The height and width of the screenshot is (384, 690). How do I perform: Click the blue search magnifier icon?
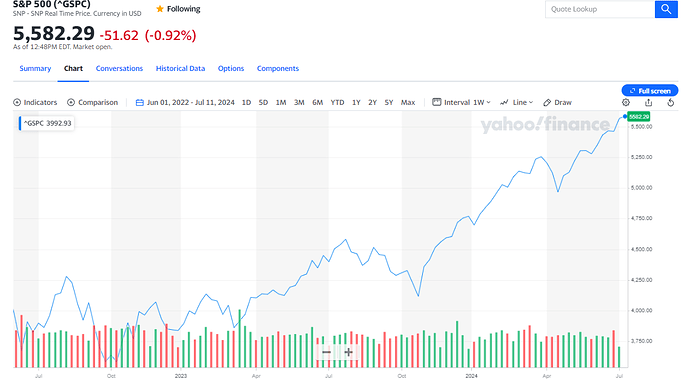666,9
